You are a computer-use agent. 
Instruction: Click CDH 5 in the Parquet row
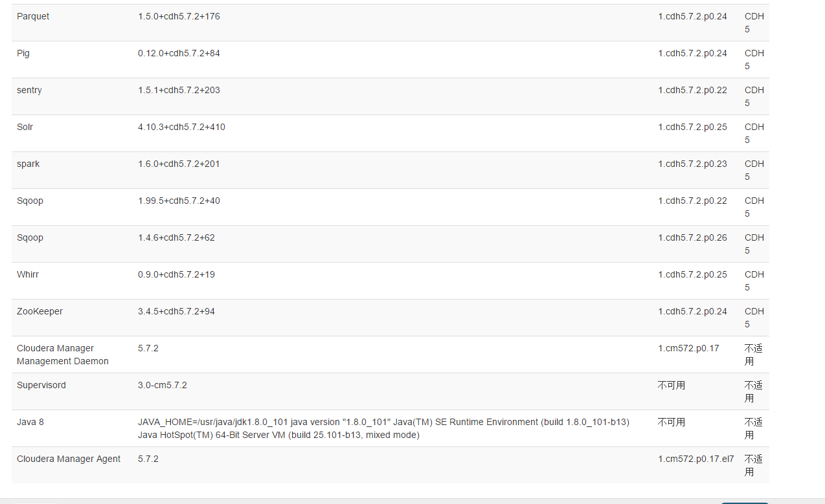754,23
